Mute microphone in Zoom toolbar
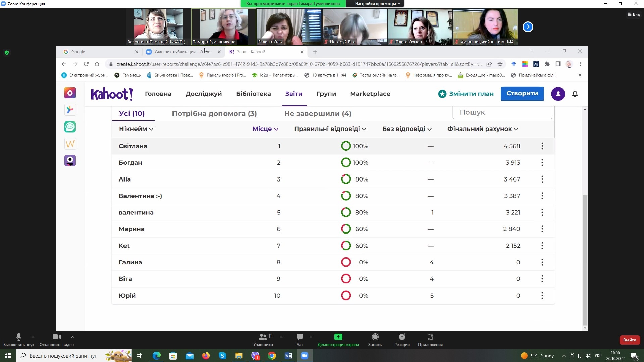This screenshot has width=644, height=362. (x=19, y=337)
